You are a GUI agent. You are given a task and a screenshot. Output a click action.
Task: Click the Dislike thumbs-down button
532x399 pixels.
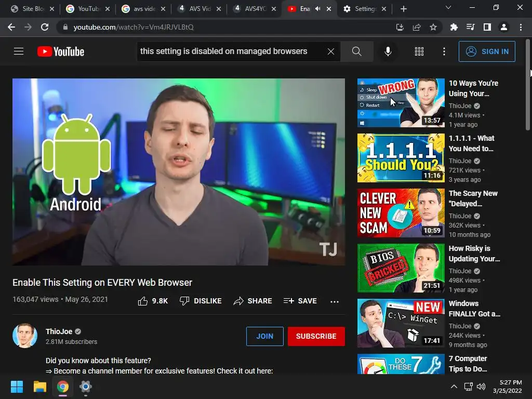[201, 301]
